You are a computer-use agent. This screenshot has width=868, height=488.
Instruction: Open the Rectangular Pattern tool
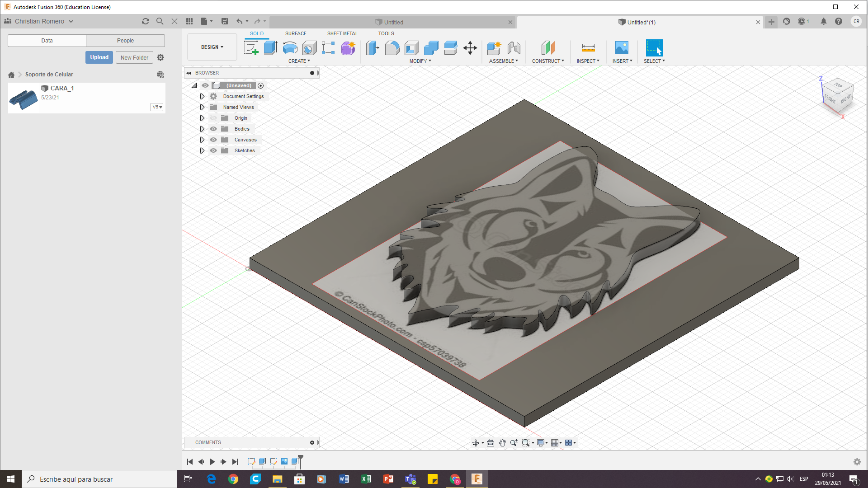click(329, 47)
